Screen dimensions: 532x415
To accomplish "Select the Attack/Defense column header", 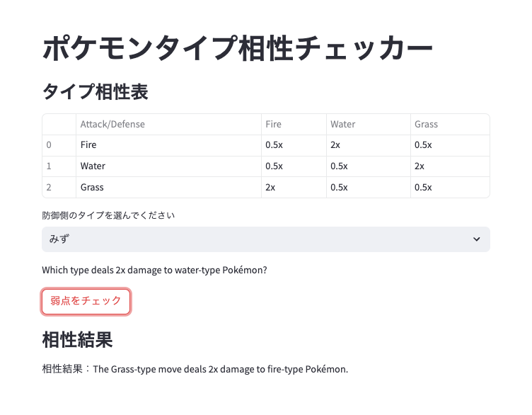I will pos(168,125).
